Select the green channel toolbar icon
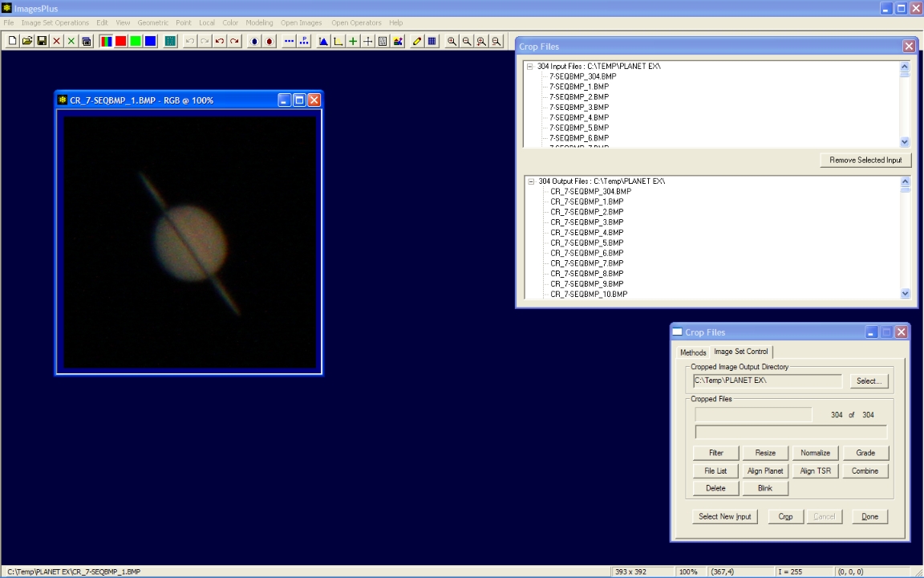The height and width of the screenshot is (578, 924). pyautogui.click(x=136, y=41)
